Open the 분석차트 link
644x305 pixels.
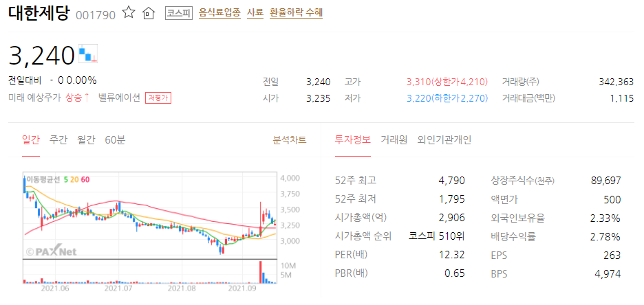[x=290, y=140]
